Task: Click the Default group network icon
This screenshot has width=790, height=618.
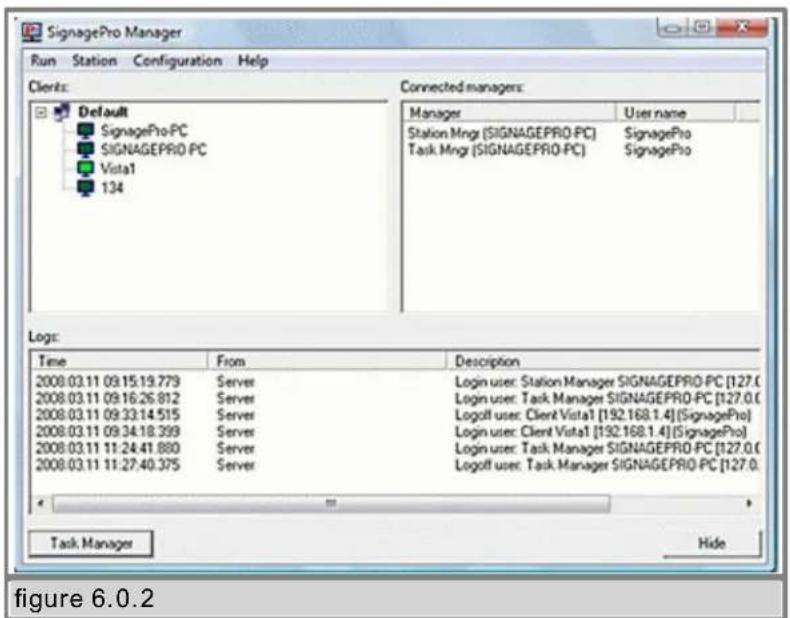Action: (62, 111)
